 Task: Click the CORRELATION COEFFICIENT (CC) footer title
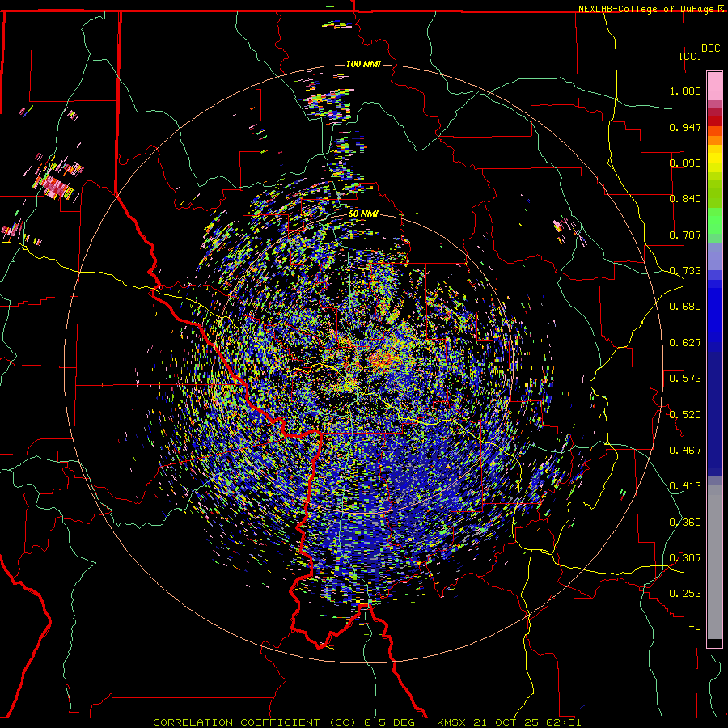255,722
